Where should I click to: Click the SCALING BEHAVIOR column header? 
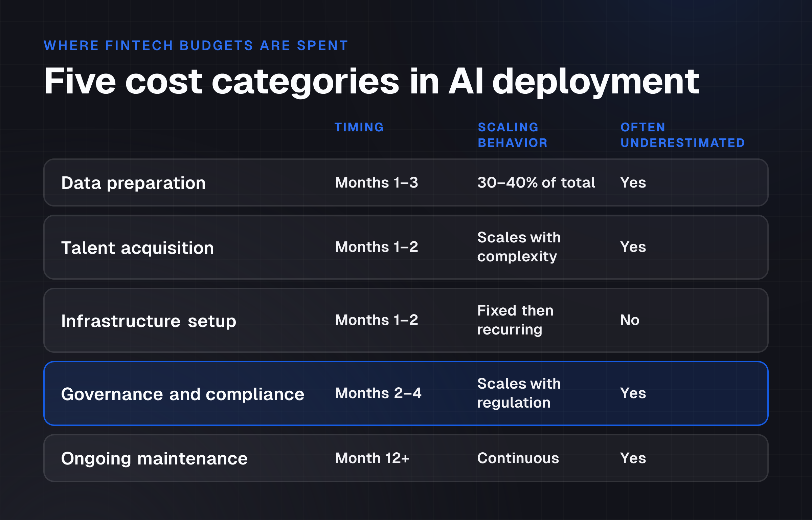[512, 135]
